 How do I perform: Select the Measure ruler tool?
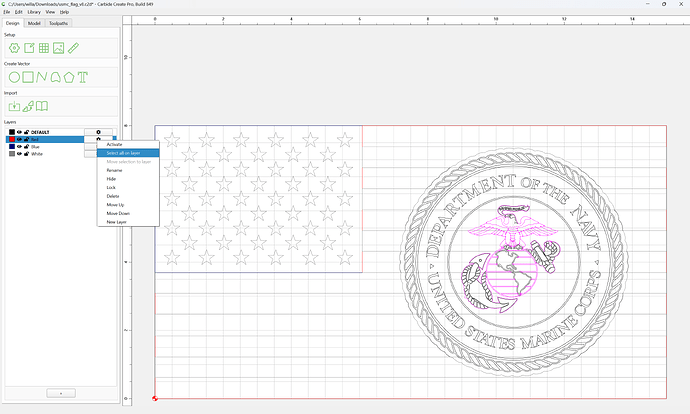73,48
